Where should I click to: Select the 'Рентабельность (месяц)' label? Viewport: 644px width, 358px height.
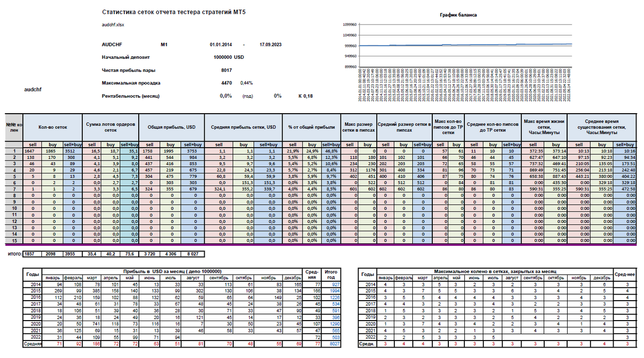coord(131,96)
